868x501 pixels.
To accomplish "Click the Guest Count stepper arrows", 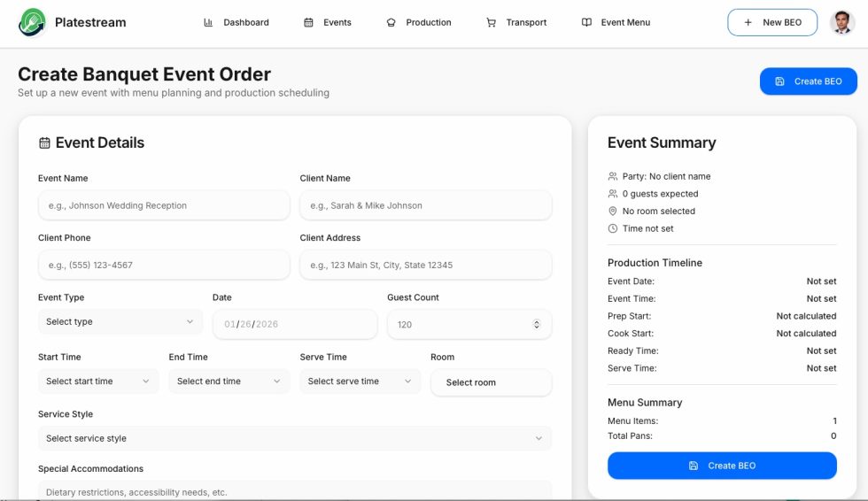I will tap(537, 325).
